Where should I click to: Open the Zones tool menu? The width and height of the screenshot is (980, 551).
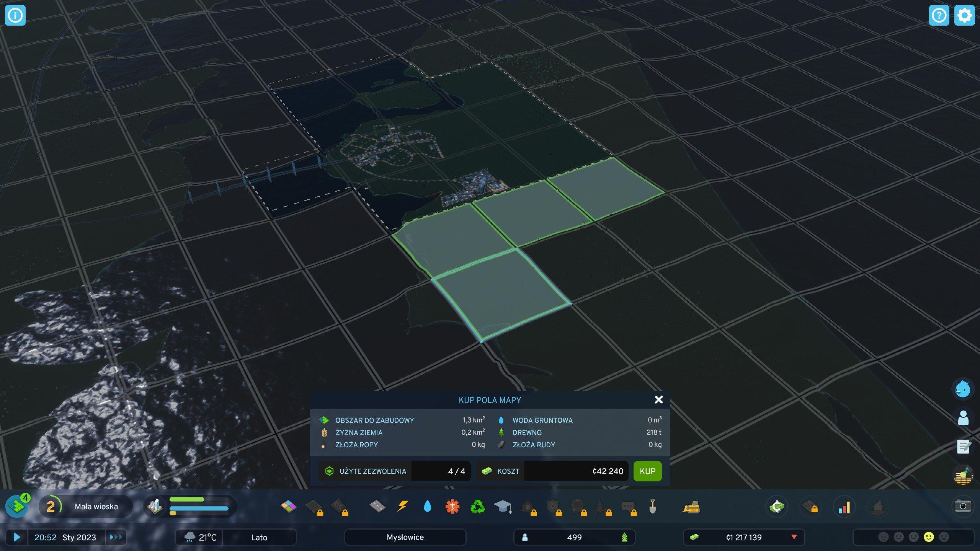click(288, 507)
